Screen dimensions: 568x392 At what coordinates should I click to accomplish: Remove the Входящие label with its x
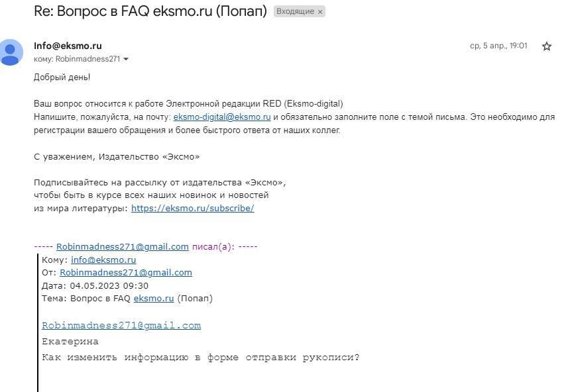coord(320,12)
